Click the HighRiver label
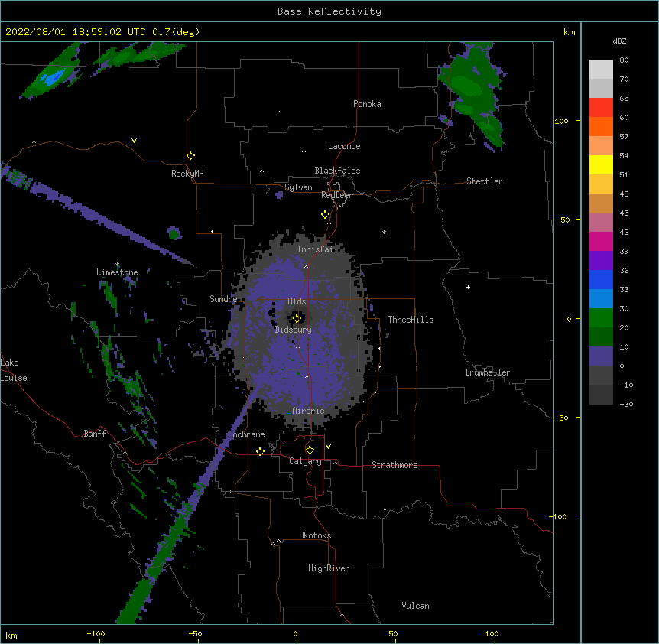659x644 pixels. click(x=329, y=568)
